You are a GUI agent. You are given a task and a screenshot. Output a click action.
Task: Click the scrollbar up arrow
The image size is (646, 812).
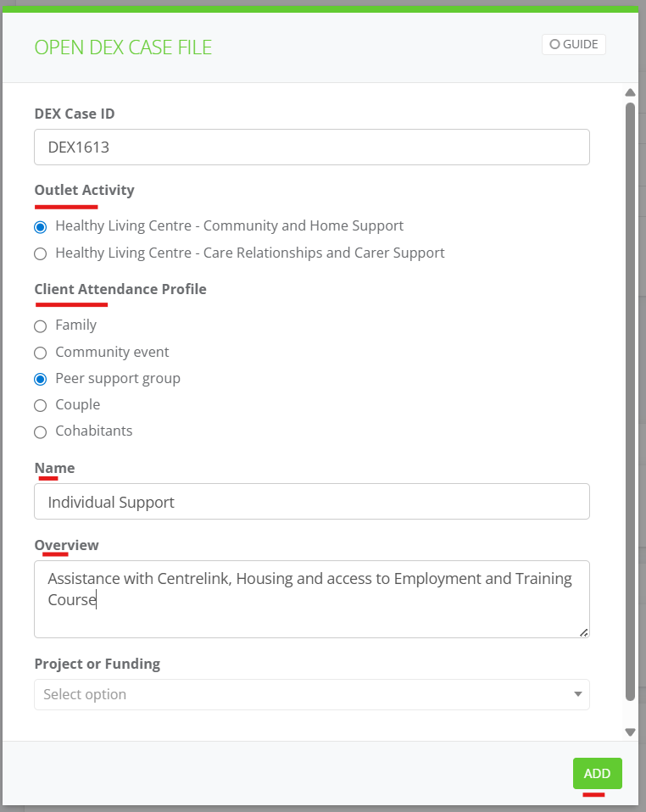click(630, 92)
